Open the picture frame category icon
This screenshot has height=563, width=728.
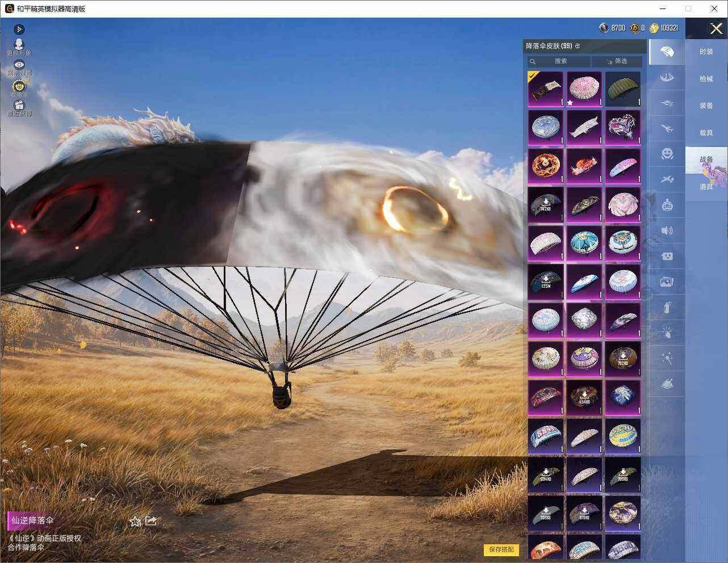(667, 281)
